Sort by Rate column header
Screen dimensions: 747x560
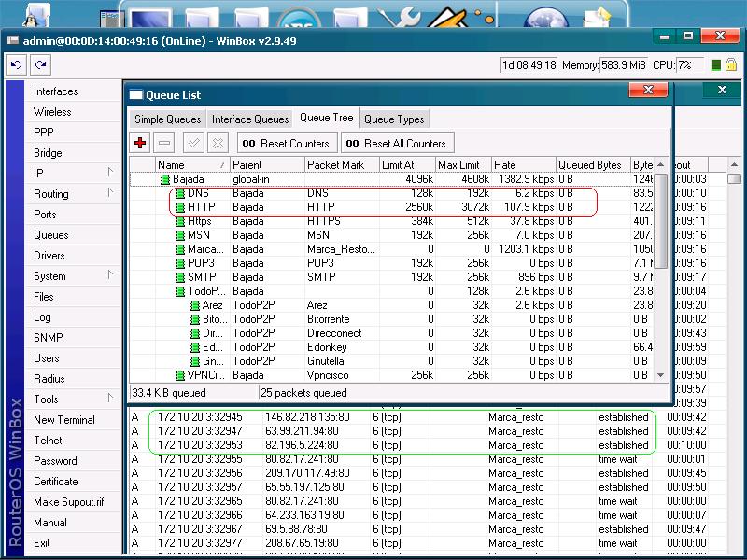coord(524,165)
